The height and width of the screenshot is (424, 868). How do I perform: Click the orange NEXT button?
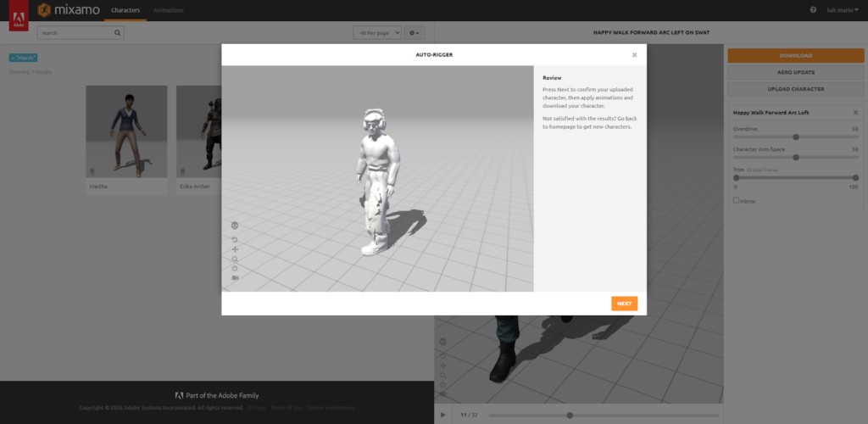click(x=625, y=304)
